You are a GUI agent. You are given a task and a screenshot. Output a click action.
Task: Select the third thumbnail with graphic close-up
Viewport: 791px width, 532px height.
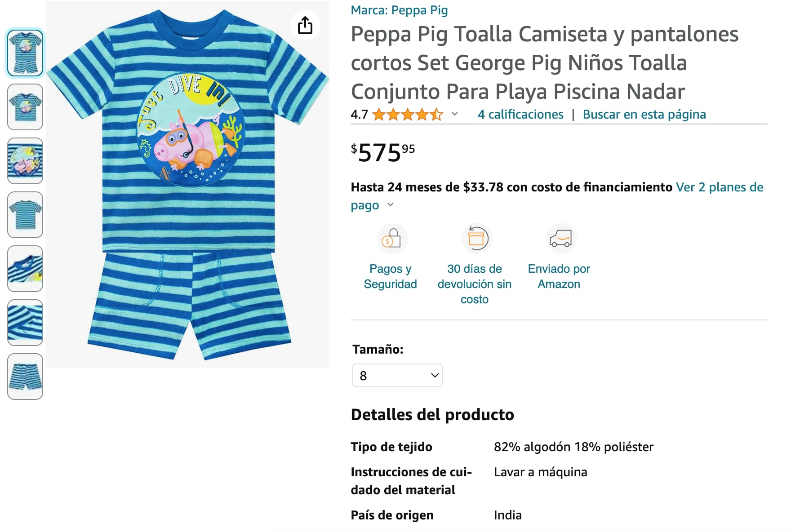[25, 161]
